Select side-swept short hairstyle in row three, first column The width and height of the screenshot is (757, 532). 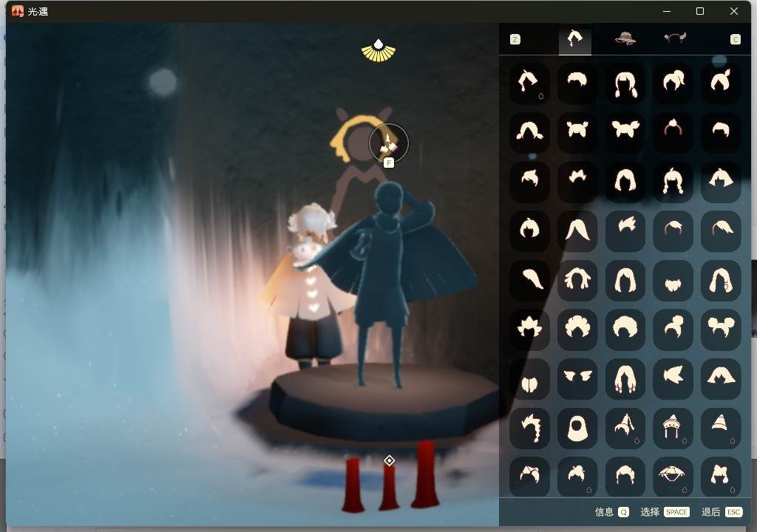pos(529,182)
